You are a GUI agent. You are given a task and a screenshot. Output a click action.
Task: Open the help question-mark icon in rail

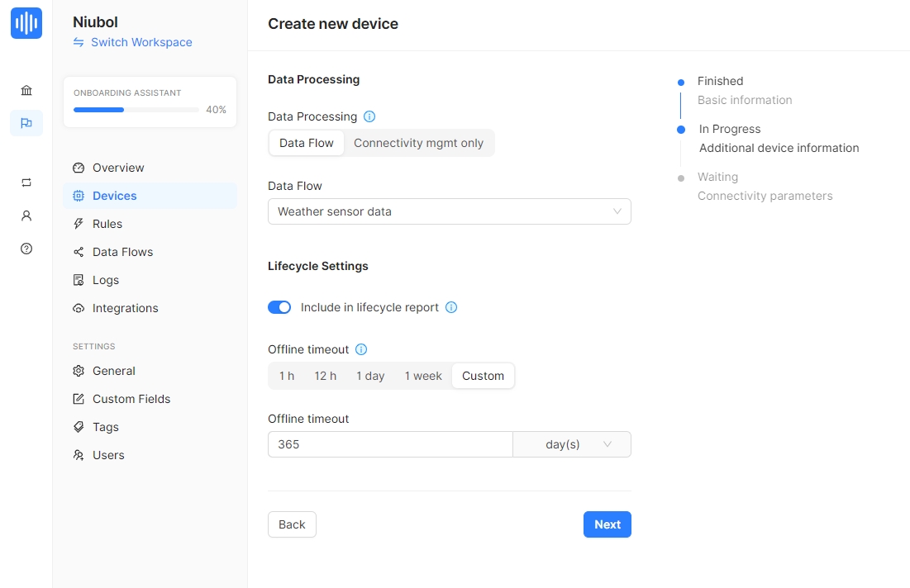pos(26,249)
